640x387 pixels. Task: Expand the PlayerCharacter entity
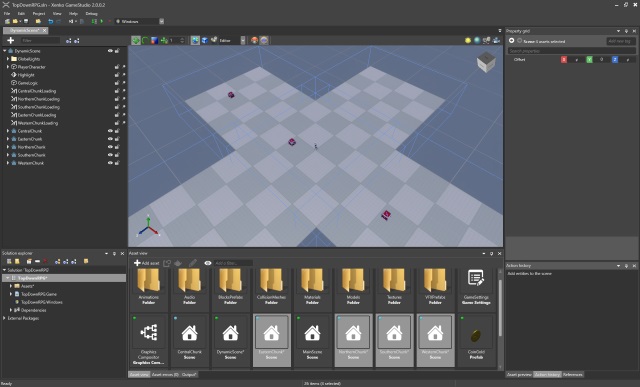8,67
